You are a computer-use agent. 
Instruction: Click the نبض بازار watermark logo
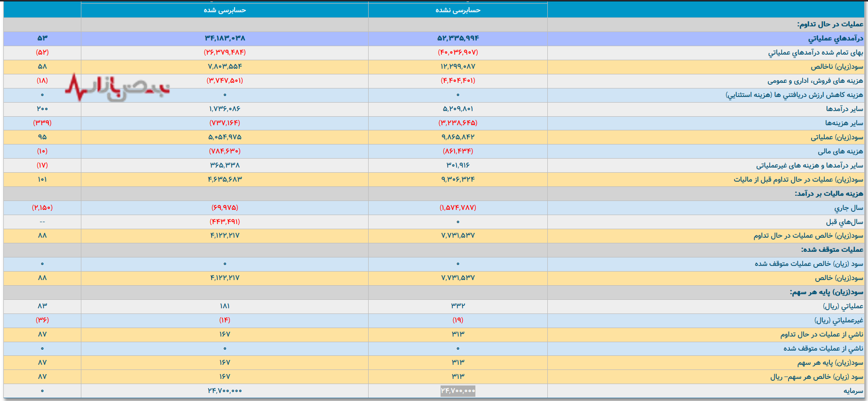(117, 88)
